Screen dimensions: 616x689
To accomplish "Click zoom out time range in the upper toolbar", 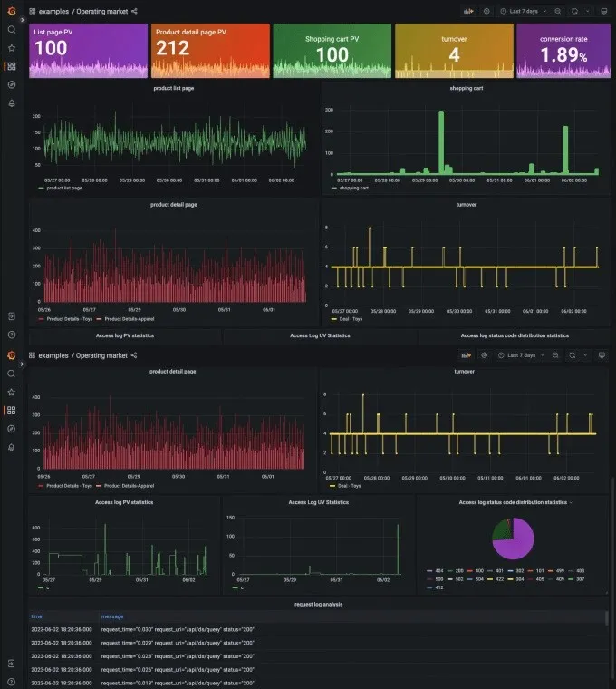I will [558, 12].
